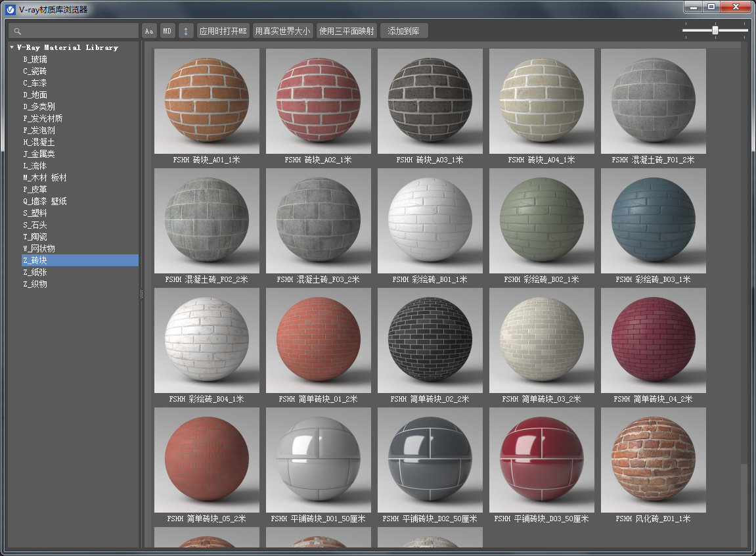The height and width of the screenshot is (556, 756).
Task: Select the 砖块_A01_1米 orange brick material
Action: [207, 101]
